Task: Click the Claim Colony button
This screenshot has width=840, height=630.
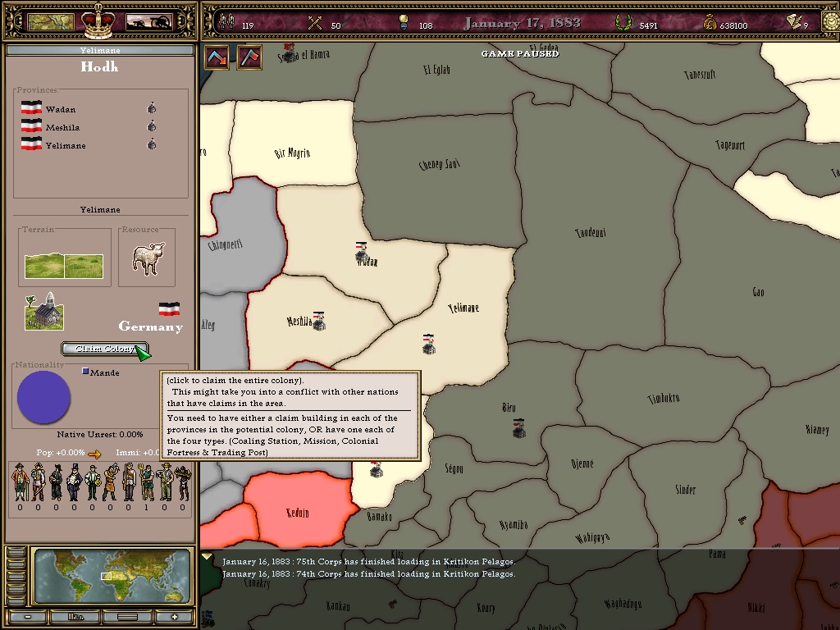Action: (105, 349)
